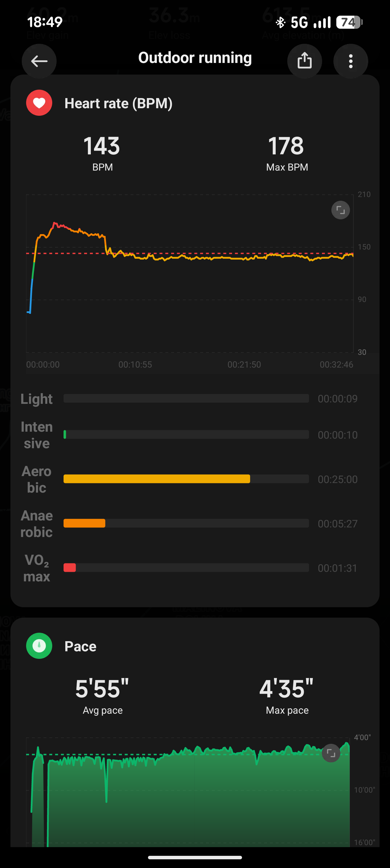This screenshot has height=868, width=390.
Task: Tap the yellow Aerobic zone bar
Action: 157,479
